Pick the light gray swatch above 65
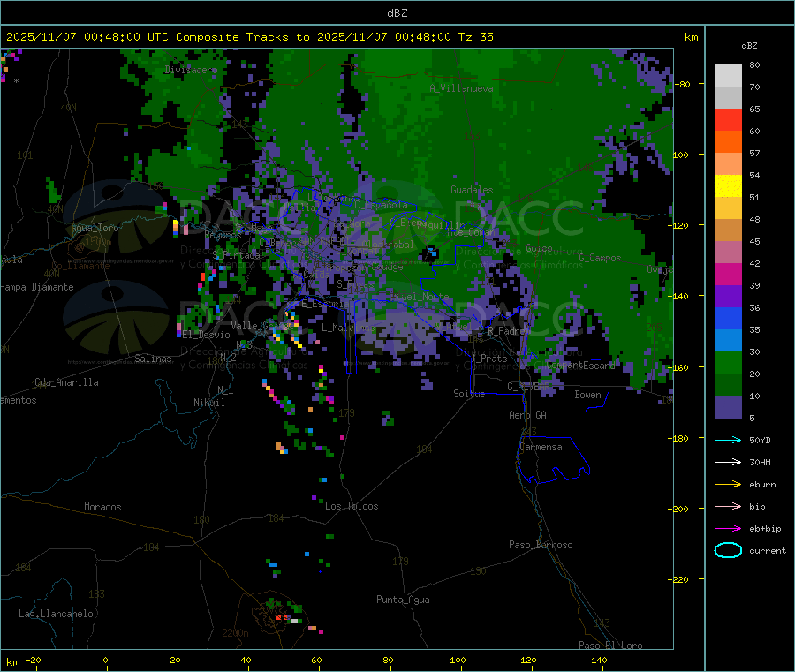 click(728, 98)
